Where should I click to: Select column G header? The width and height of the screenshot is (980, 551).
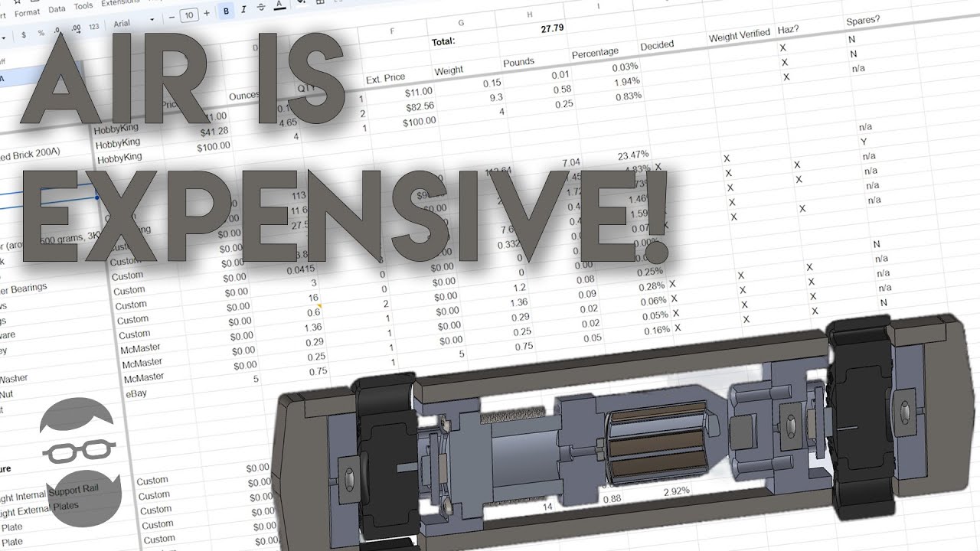click(461, 24)
